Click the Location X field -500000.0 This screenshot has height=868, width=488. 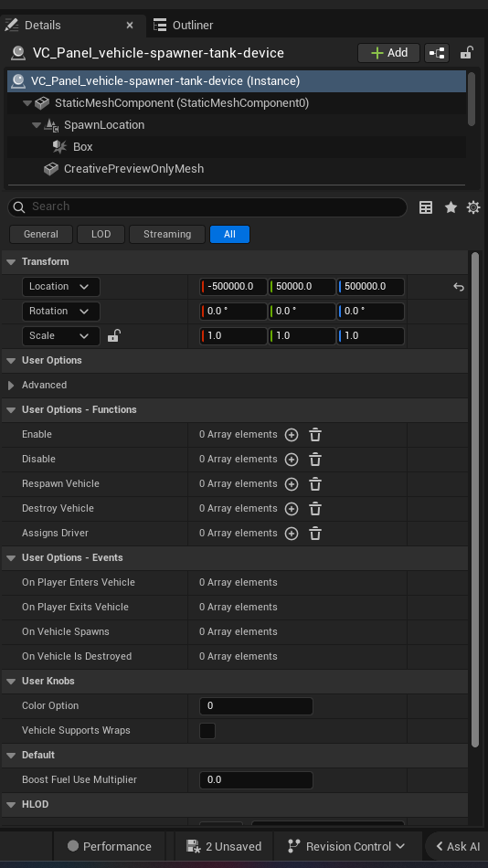click(x=233, y=287)
